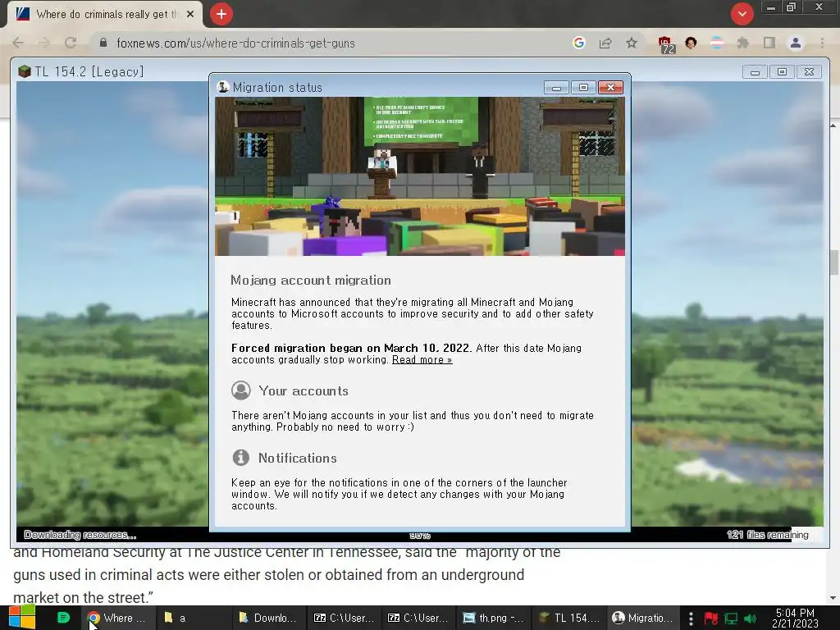Viewport: 840px width, 630px height.
Task: Switch to the Migration status taskbar item
Action: click(x=643, y=618)
